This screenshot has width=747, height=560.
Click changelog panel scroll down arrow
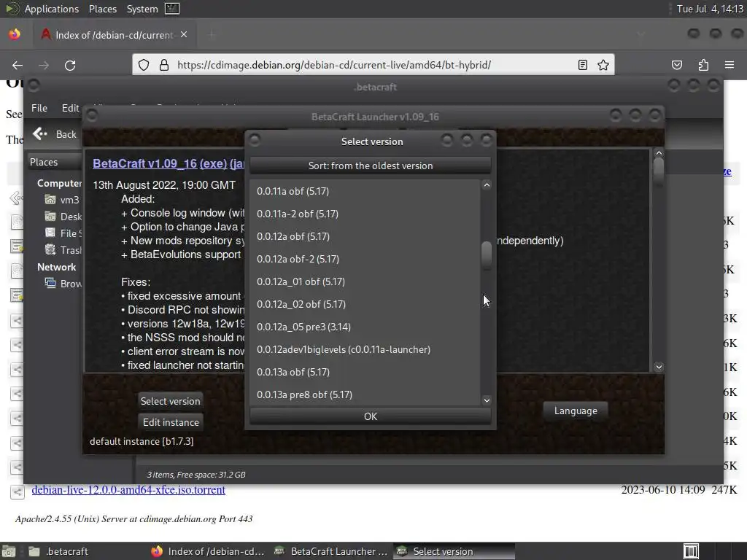coord(659,367)
